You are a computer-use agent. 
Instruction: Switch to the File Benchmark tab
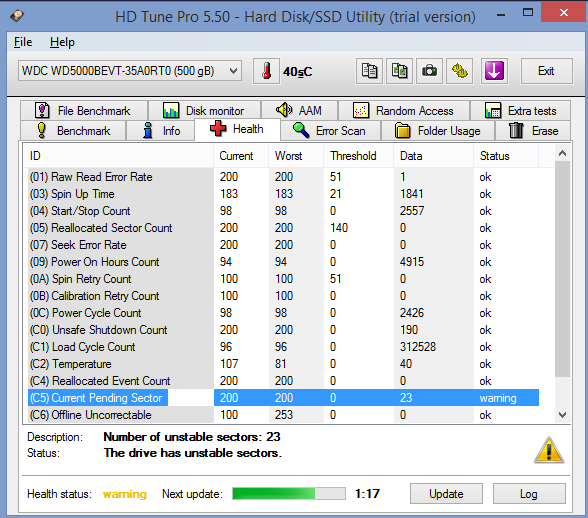[x=84, y=111]
